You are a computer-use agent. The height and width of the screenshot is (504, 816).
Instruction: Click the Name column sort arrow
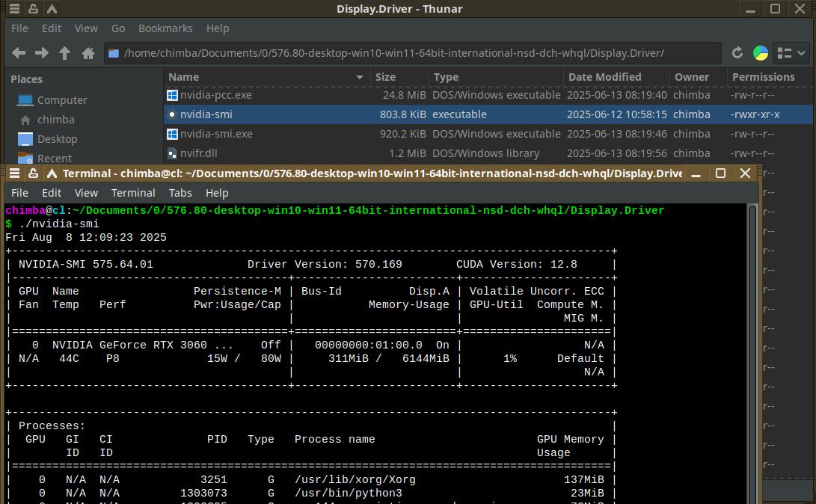tap(360, 77)
